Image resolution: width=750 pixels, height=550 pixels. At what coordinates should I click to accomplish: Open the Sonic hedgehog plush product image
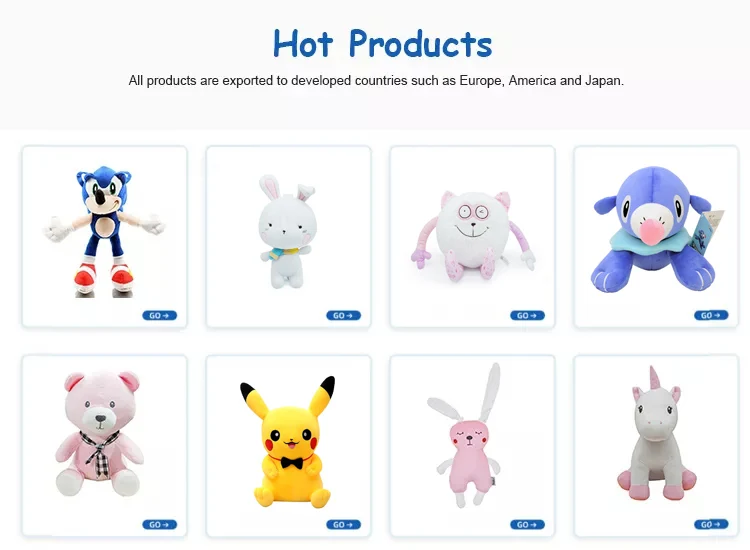(x=104, y=231)
